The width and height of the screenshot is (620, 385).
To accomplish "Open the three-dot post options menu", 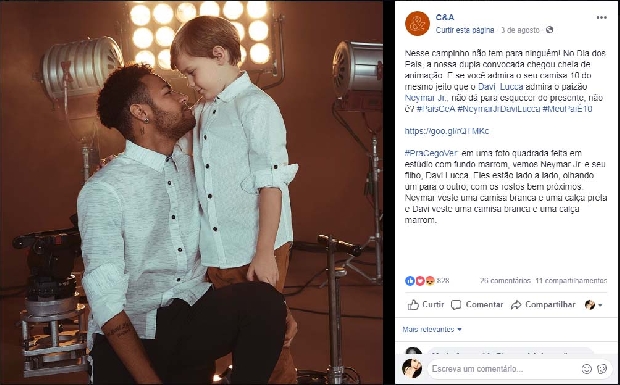I will click(601, 17).
